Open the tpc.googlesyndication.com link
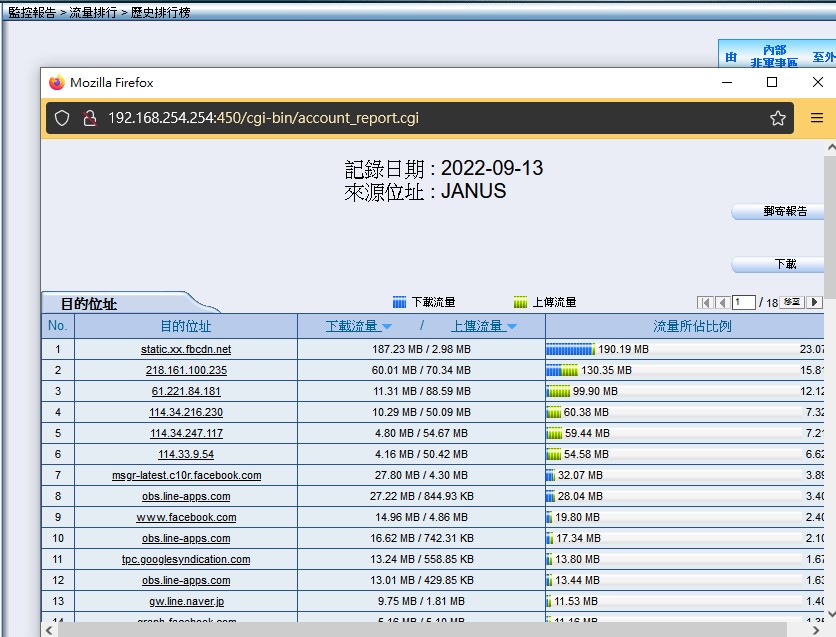 pos(186,559)
